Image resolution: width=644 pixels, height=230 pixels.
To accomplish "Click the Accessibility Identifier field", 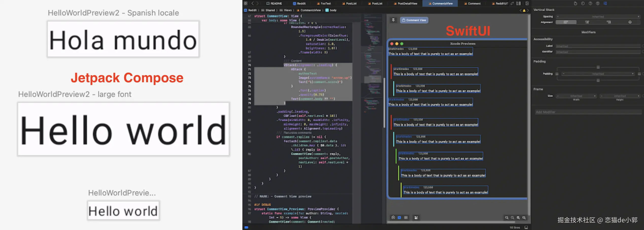I will (x=598, y=52).
